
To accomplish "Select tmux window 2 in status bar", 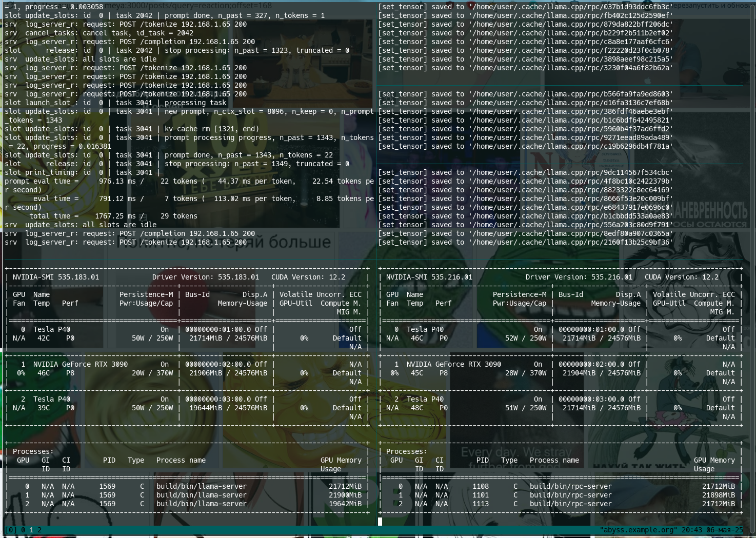I will [x=39, y=530].
